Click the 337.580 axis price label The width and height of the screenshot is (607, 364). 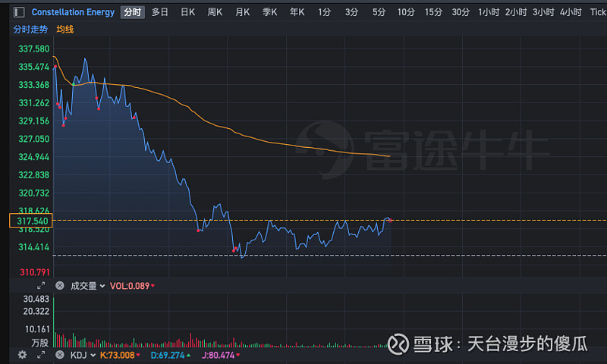(34, 49)
